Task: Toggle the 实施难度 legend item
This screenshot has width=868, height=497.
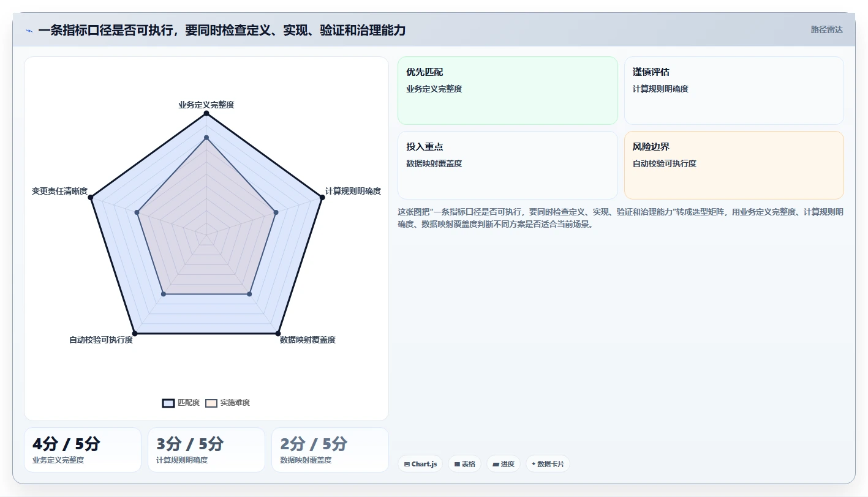Action: [228, 403]
